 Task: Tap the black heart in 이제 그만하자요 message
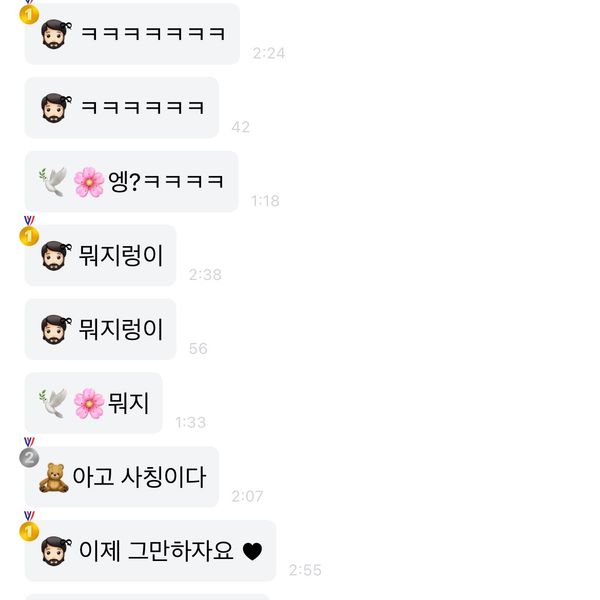tap(253, 551)
